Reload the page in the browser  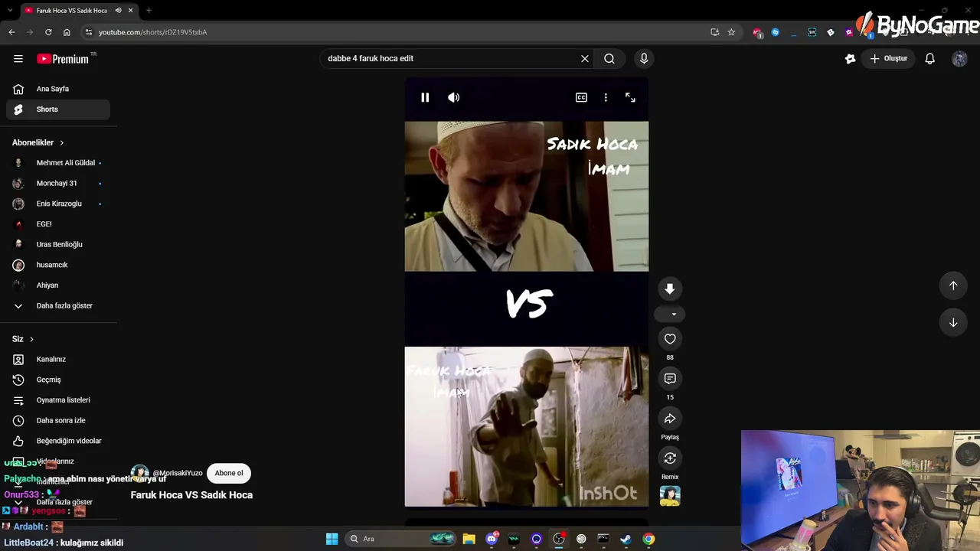click(48, 32)
